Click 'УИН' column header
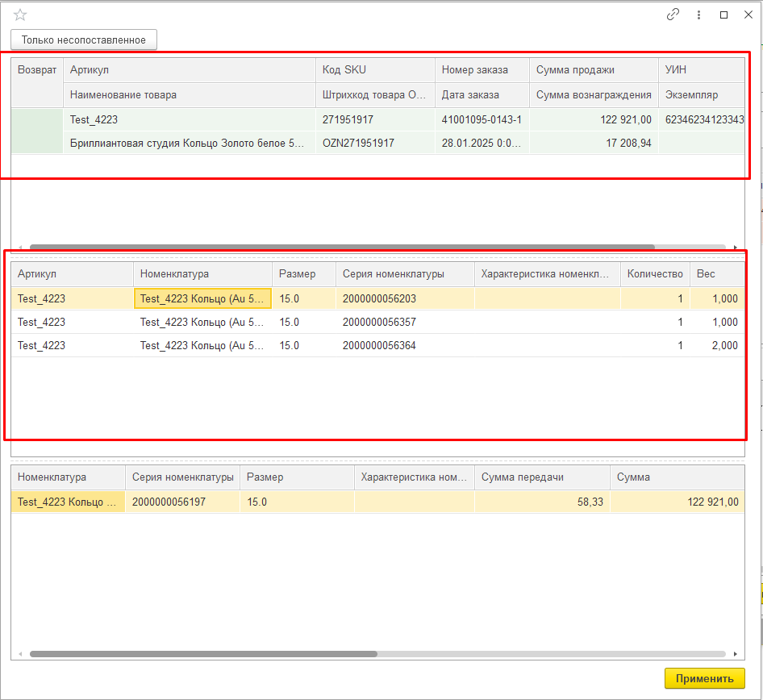This screenshot has height=700, width=763. click(701, 70)
